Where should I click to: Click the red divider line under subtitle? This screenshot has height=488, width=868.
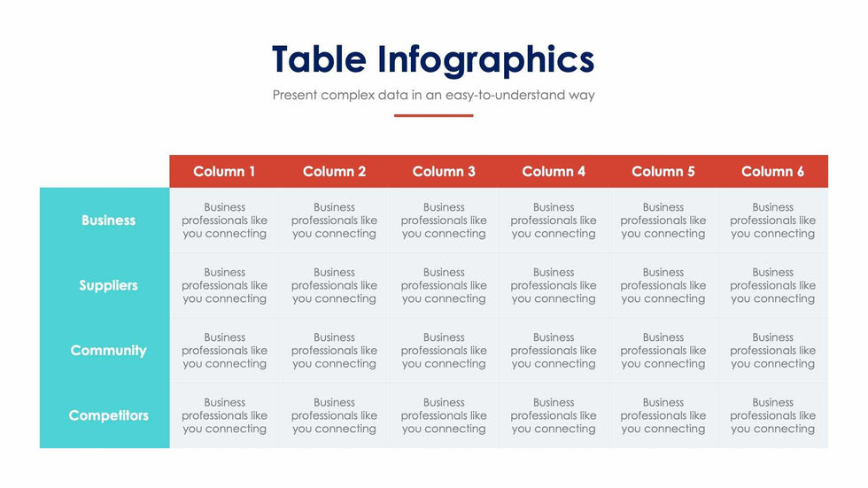[433, 115]
